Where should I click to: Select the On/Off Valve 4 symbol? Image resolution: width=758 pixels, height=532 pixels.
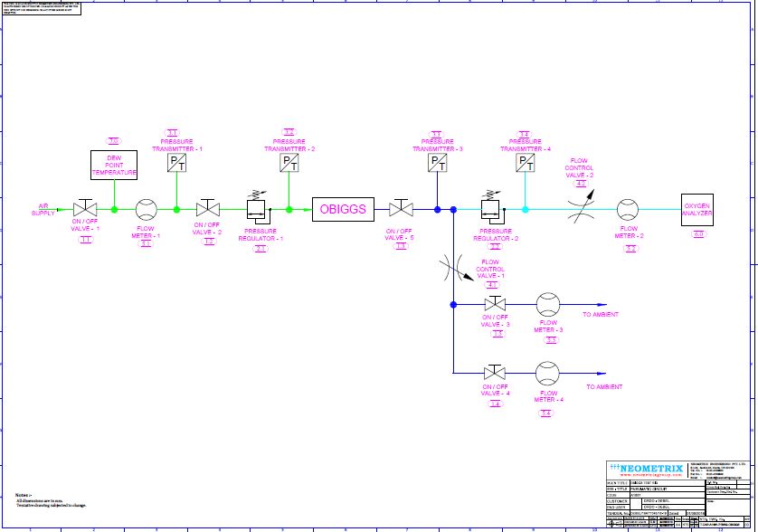(494, 372)
